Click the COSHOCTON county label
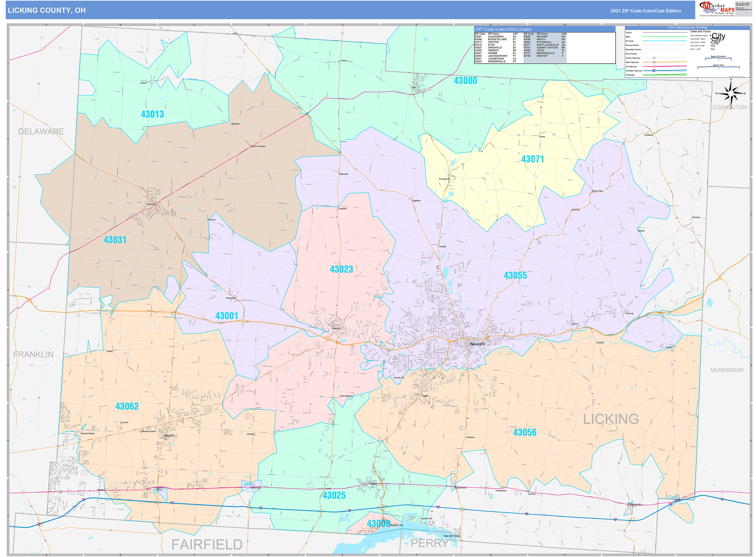The width and height of the screenshot is (756, 557). coord(729,107)
